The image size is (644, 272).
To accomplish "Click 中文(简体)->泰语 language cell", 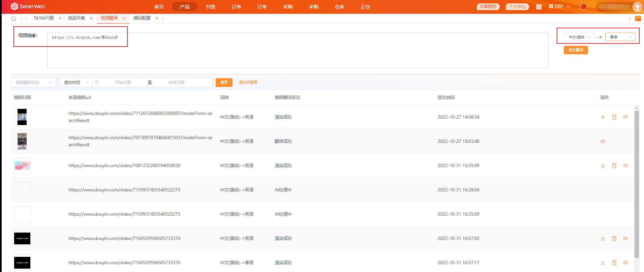I will [x=237, y=263].
